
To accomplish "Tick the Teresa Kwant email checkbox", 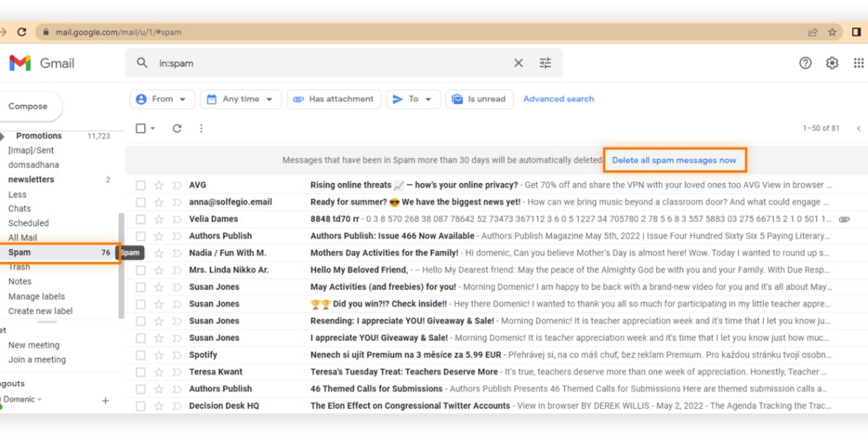I will point(141,372).
